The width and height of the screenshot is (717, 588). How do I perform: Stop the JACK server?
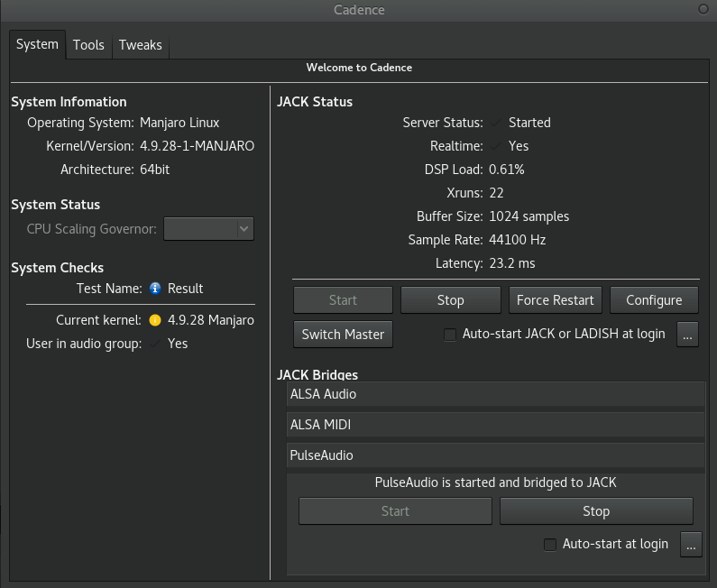pos(450,300)
